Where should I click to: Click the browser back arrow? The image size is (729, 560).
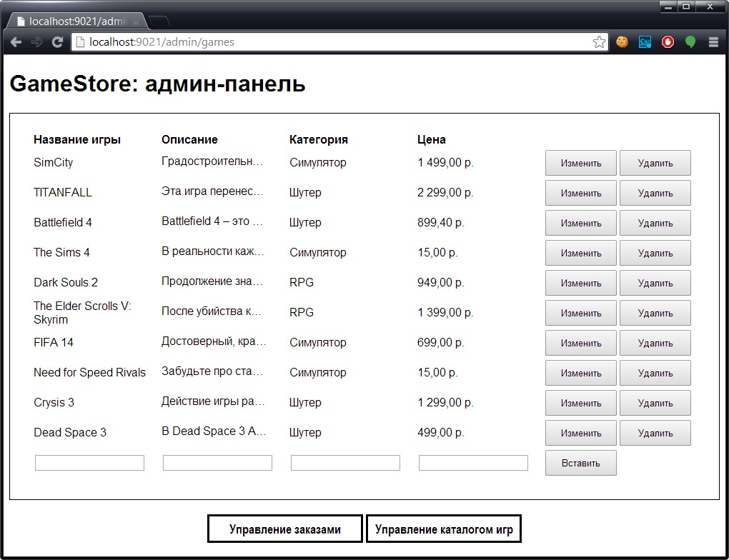point(16,42)
